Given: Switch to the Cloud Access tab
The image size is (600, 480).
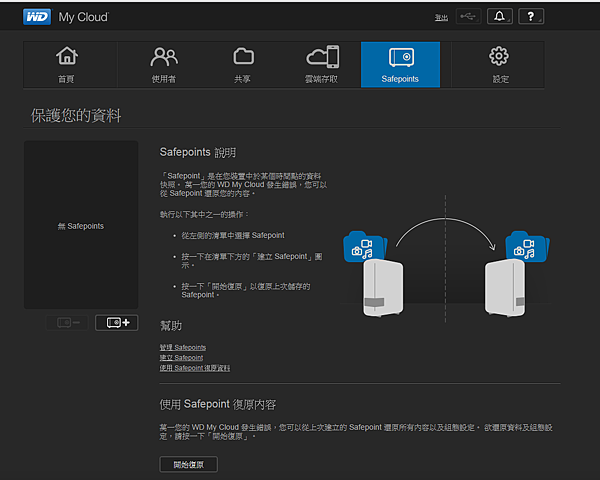Looking at the screenshot, I should 322,65.
